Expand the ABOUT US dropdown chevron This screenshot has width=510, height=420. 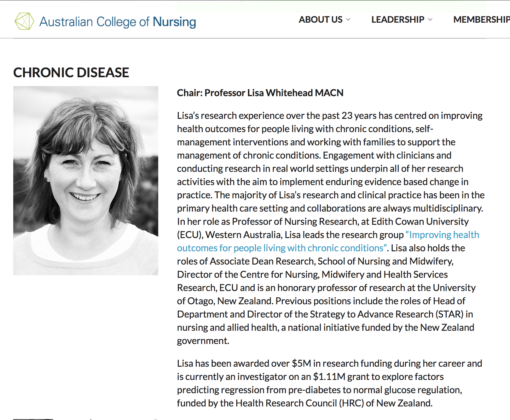[348, 20]
